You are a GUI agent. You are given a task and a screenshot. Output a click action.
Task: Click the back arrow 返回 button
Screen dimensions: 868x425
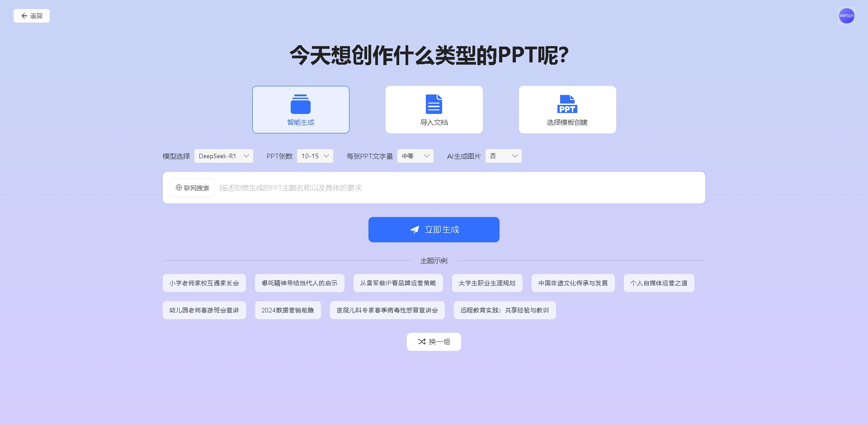32,16
